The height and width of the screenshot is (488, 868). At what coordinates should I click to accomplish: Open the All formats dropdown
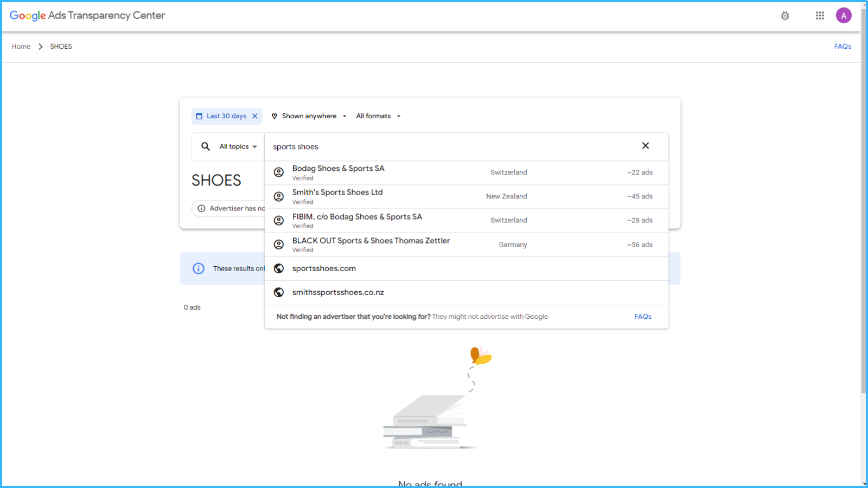click(x=378, y=116)
